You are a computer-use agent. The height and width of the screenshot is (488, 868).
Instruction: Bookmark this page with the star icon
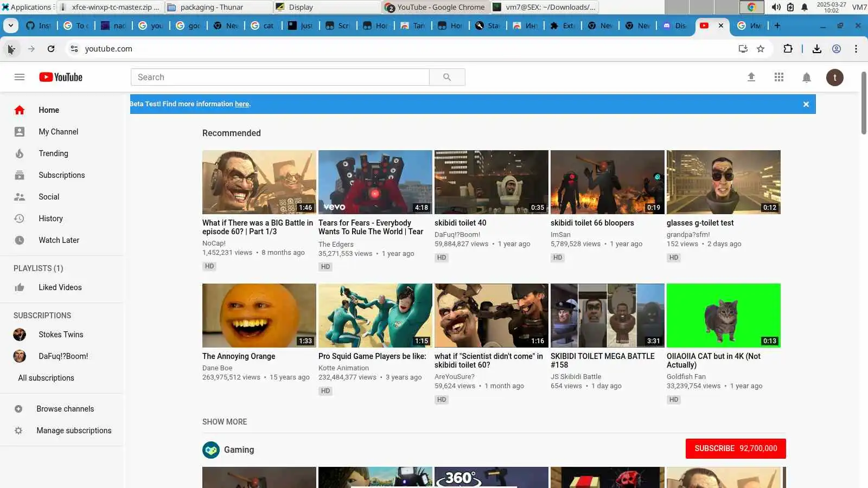click(761, 49)
